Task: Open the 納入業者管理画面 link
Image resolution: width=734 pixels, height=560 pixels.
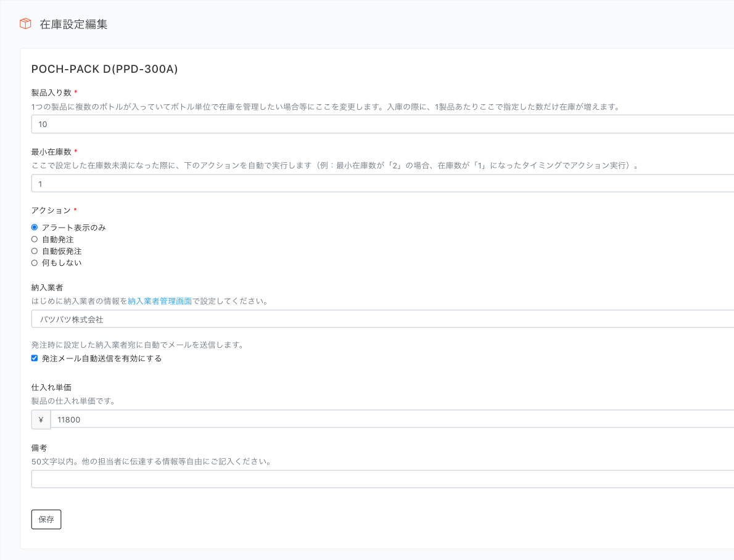Action: pyautogui.click(x=160, y=302)
